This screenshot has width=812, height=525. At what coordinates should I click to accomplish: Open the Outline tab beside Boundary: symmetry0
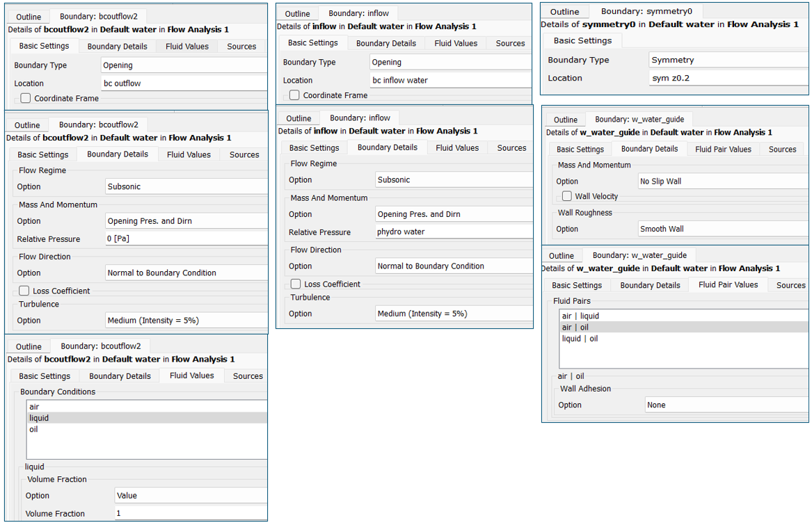(564, 12)
